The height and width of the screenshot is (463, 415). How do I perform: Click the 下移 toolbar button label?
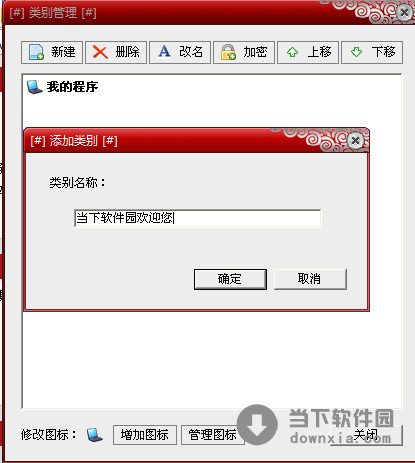point(384,52)
